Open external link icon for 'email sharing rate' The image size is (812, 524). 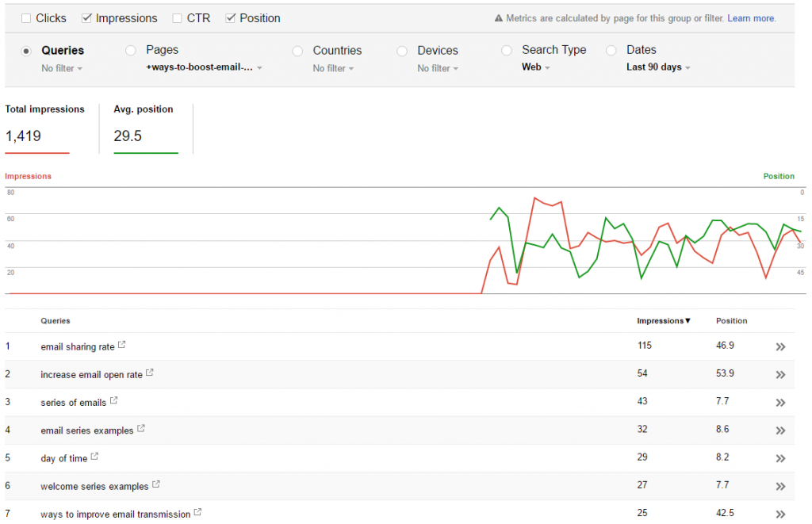[121, 346]
